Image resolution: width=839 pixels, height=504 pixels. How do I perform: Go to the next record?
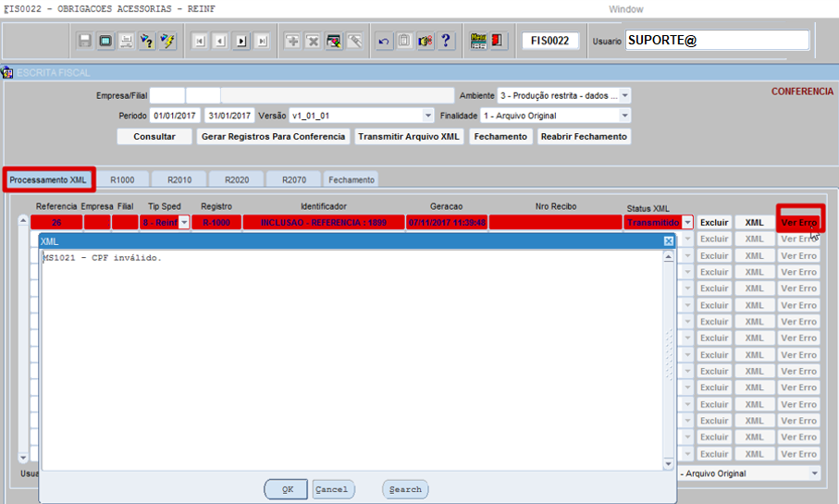pos(241,41)
